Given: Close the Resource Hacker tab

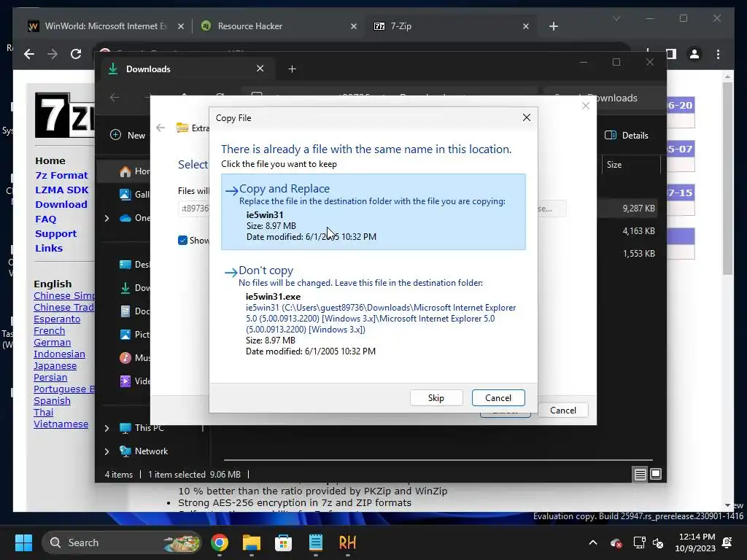Looking at the screenshot, I should (x=354, y=26).
